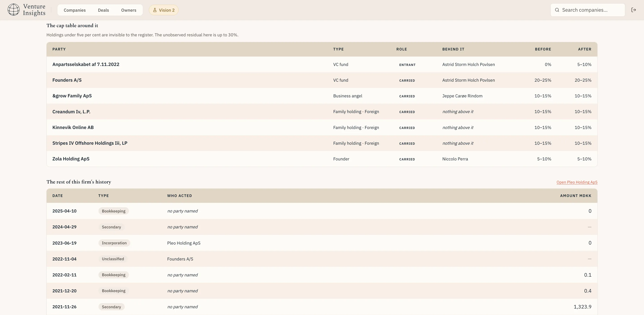The height and width of the screenshot is (315, 644).
Task: Click the 2024-04-29 history date
Action: pos(65,227)
